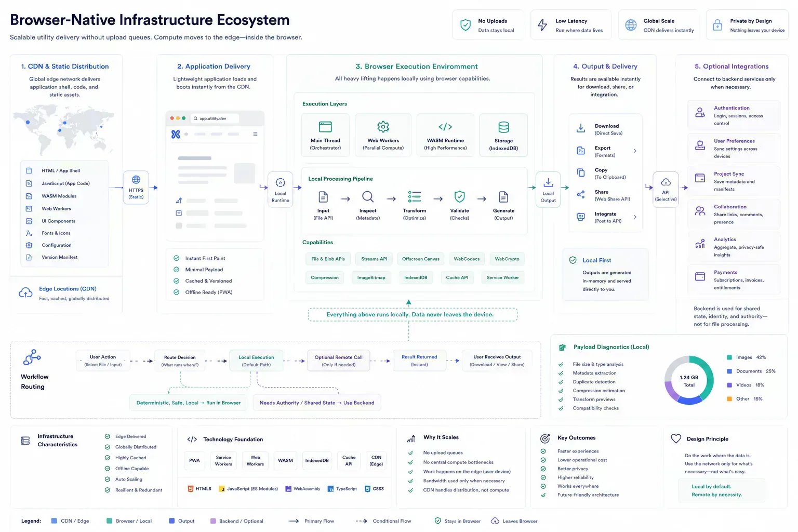Click the Transform (Optimize) icon

click(x=415, y=197)
